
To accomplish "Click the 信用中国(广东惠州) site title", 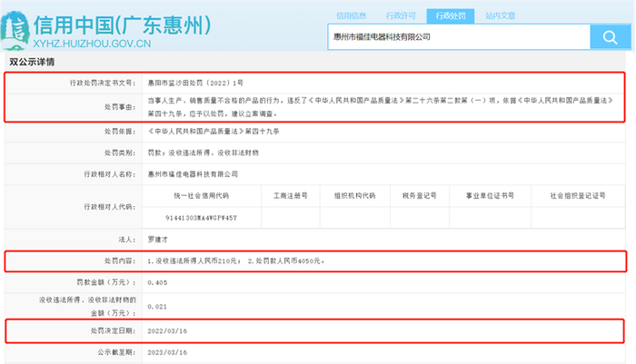I will point(122,25).
